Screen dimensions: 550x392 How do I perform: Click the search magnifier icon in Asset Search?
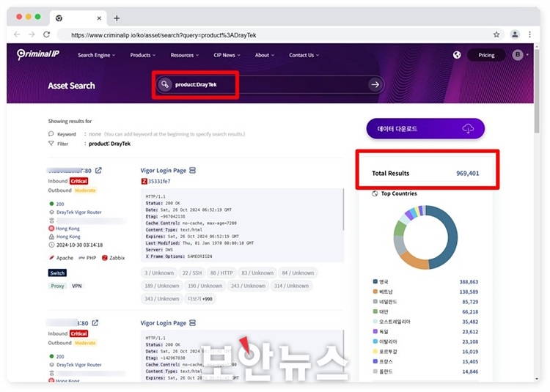(165, 84)
